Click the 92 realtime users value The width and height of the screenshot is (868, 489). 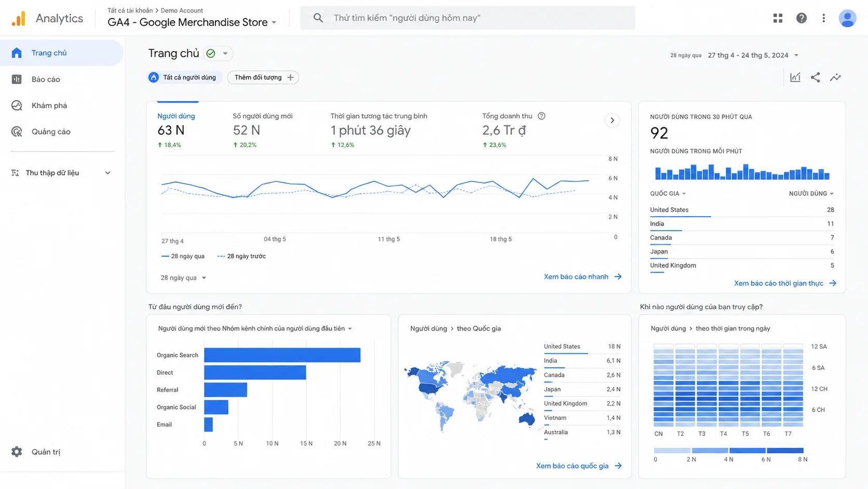(x=659, y=133)
